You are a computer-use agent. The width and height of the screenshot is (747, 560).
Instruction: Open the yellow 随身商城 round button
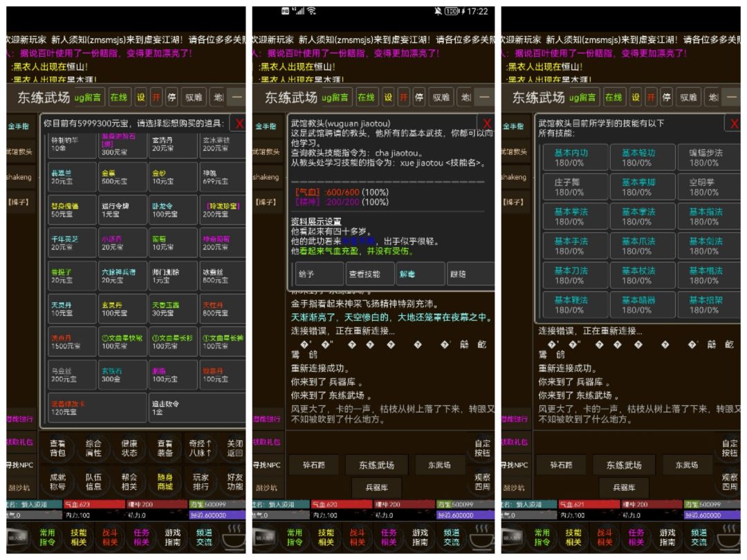point(165,481)
